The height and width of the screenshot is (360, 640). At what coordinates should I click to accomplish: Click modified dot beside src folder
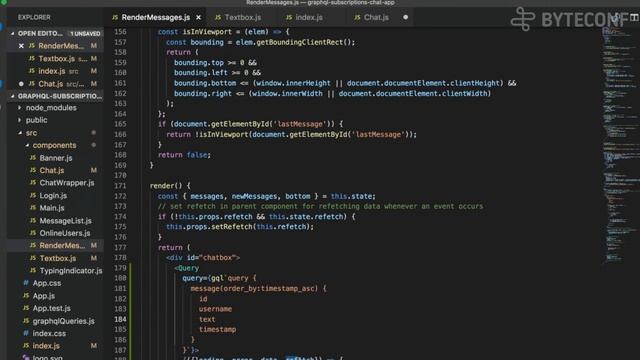point(93,133)
